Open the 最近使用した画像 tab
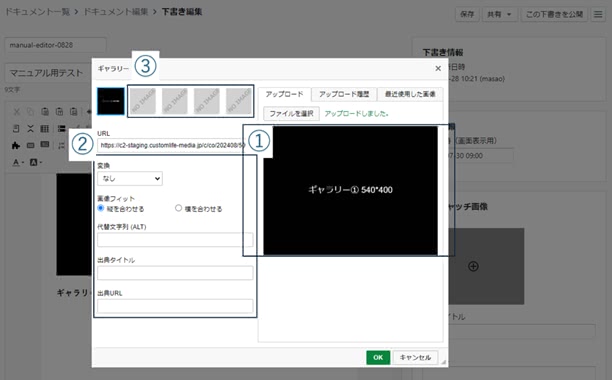 click(410, 94)
